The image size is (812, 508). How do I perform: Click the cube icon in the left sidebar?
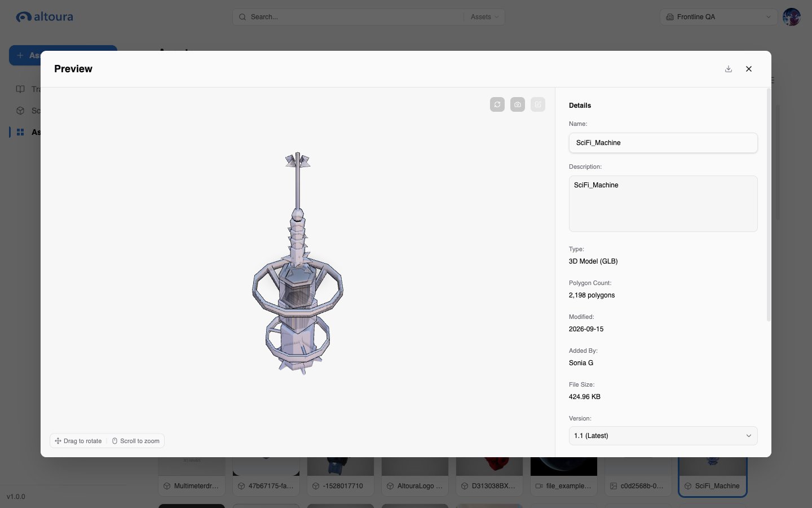click(20, 111)
